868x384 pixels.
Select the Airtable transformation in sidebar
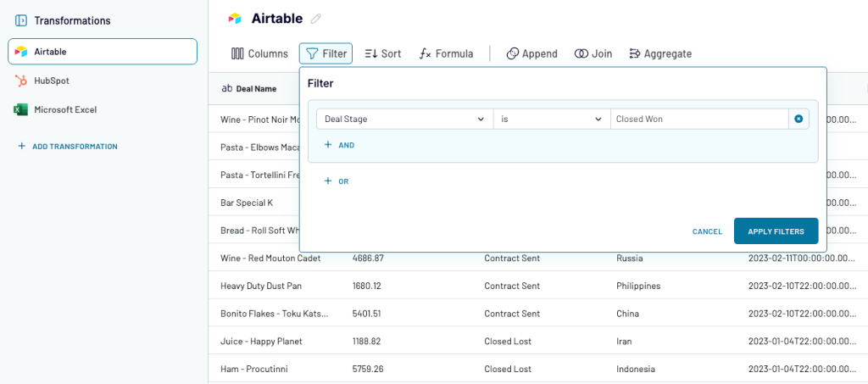coord(103,52)
